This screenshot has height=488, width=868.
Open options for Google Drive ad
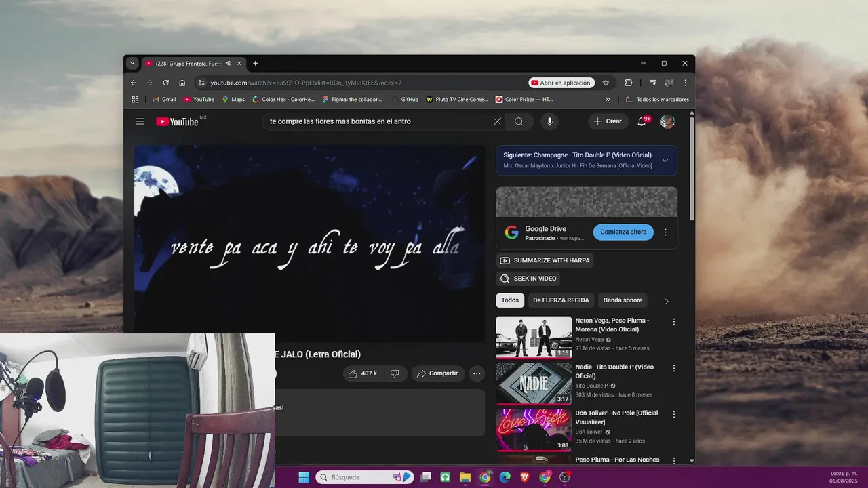(x=665, y=232)
